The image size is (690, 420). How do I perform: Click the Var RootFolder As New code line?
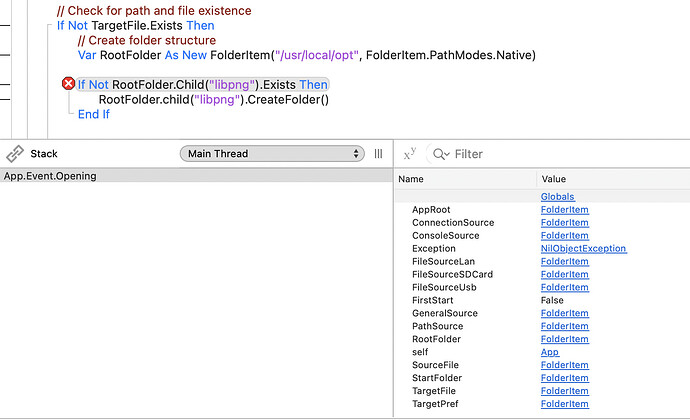(x=307, y=55)
